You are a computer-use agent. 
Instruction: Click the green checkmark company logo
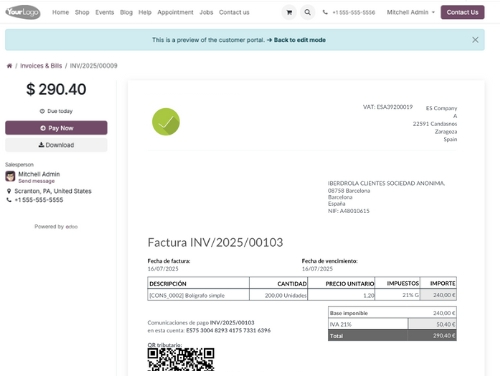click(x=166, y=122)
